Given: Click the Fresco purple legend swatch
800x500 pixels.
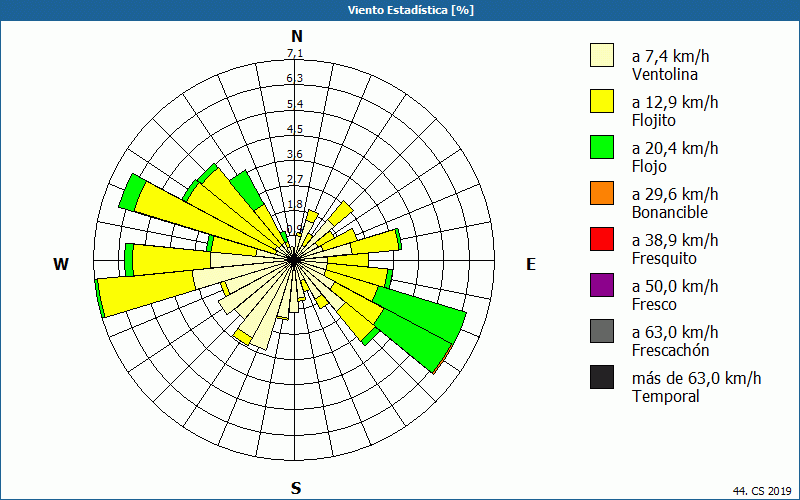Looking at the screenshot, I should point(602,285).
